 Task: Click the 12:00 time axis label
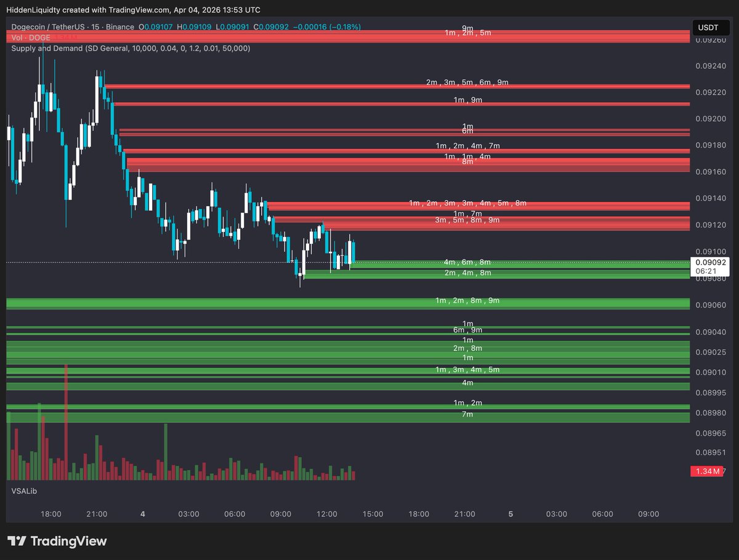point(327,514)
